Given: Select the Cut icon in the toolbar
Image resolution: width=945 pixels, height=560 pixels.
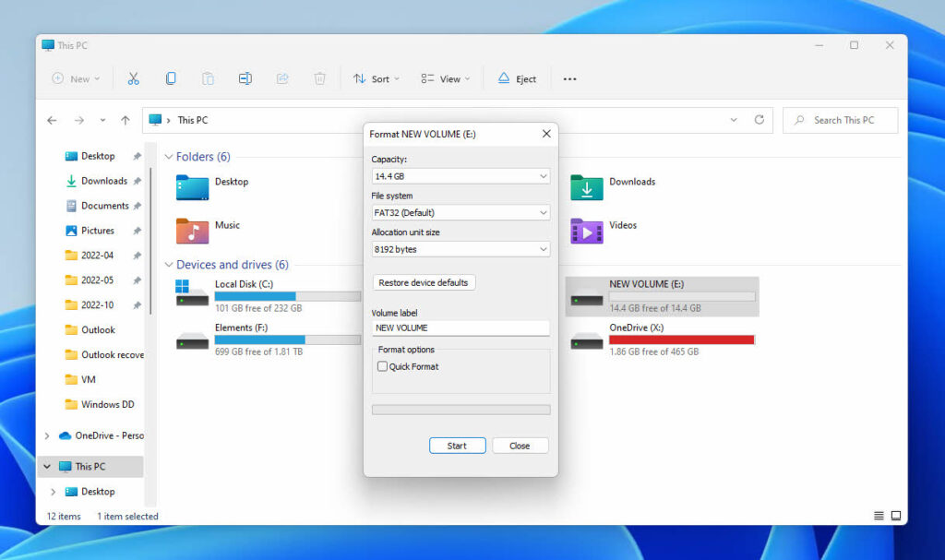Looking at the screenshot, I should coord(133,78).
